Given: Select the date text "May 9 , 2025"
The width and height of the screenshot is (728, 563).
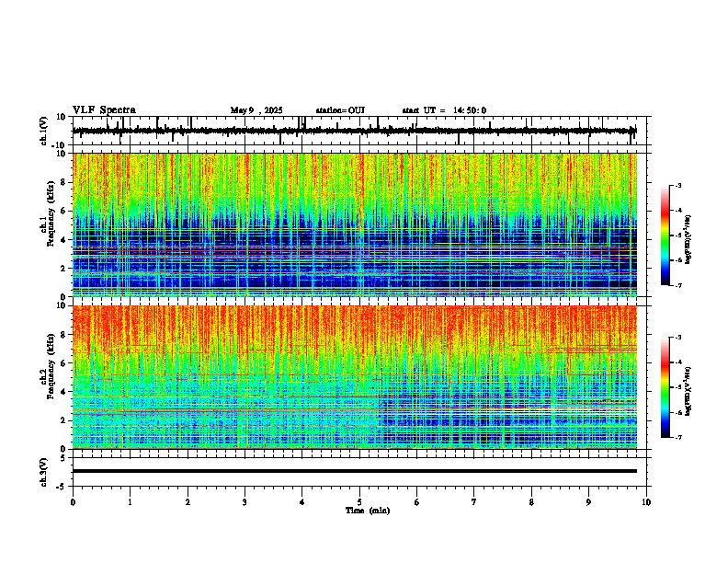Looking at the screenshot, I should coord(256,110).
